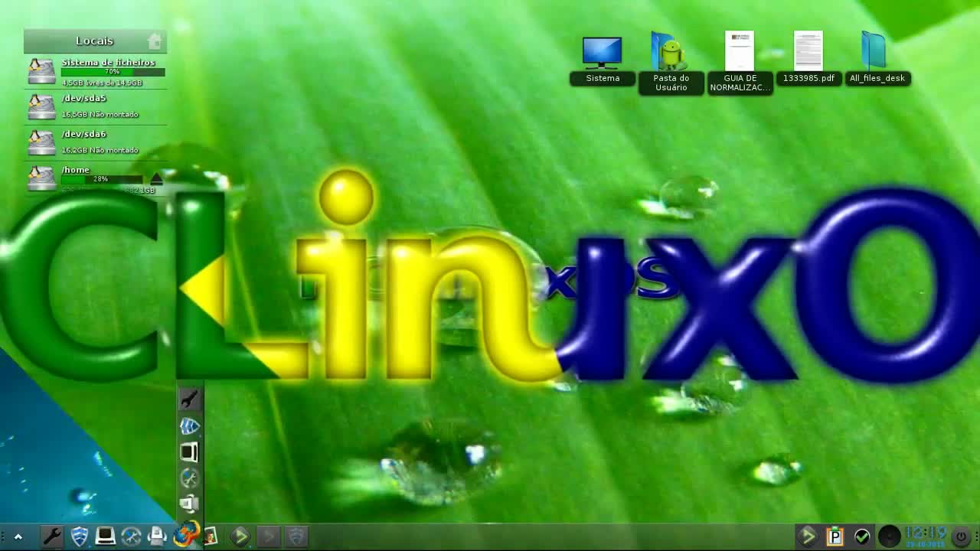
Task: Click the home icon in Locais header
Action: click(155, 41)
